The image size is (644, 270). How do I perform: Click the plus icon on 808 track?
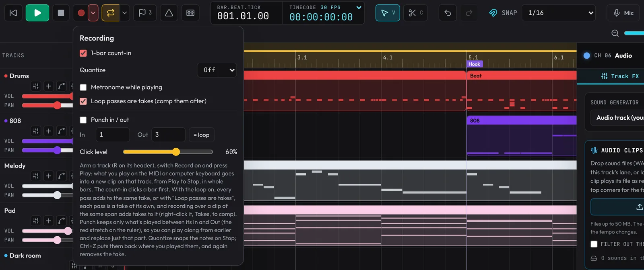pos(49,131)
